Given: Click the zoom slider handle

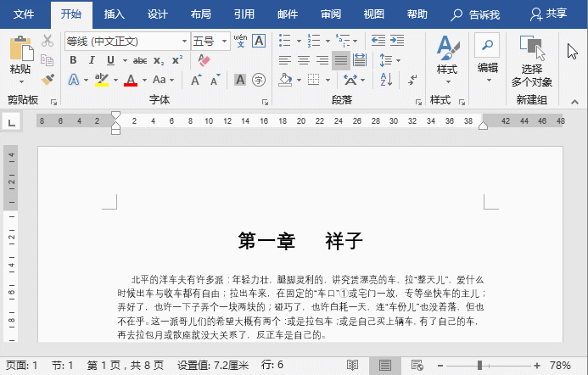Looking at the screenshot, I should (x=479, y=366).
